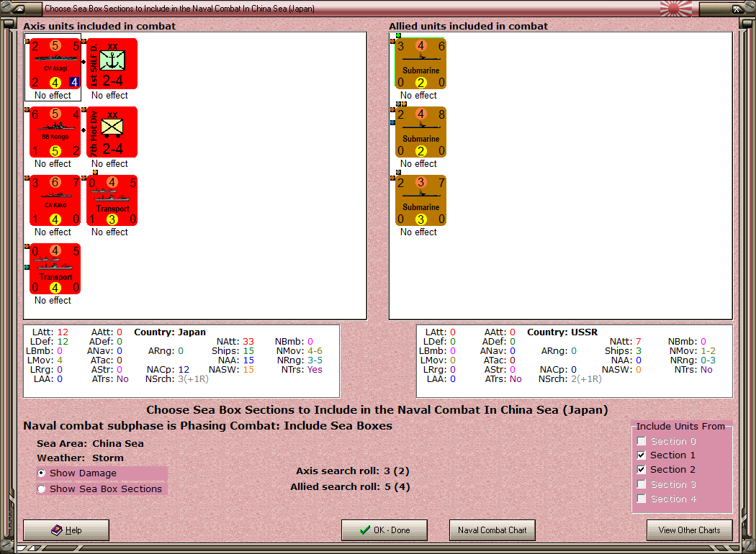Click the Country: USSR label
The width and height of the screenshot is (756, 554).
[562, 332]
